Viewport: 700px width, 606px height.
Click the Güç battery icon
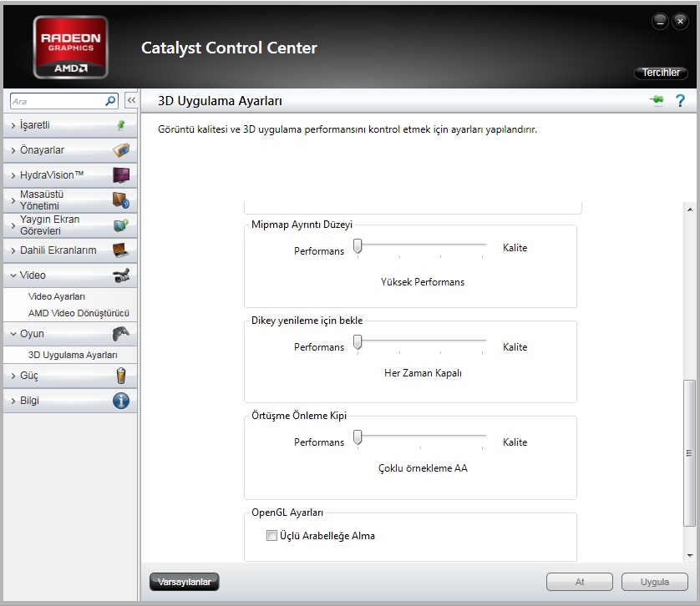click(121, 376)
